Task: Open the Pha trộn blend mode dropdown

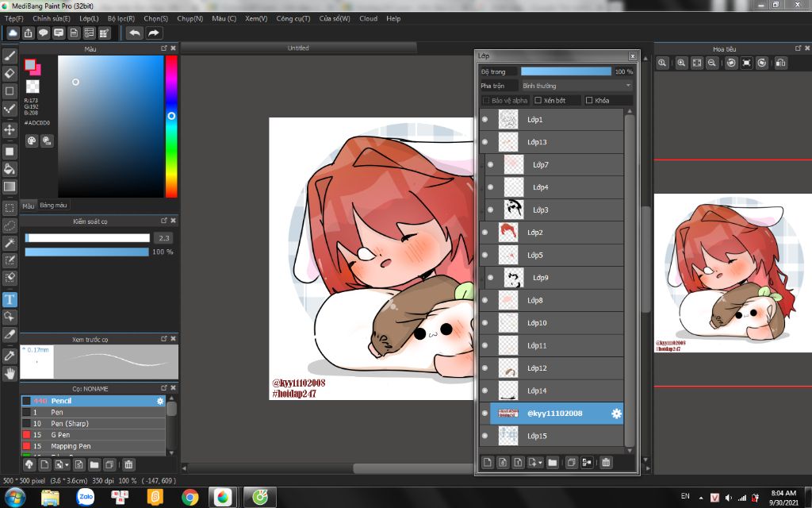Action: tap(576, 86)
